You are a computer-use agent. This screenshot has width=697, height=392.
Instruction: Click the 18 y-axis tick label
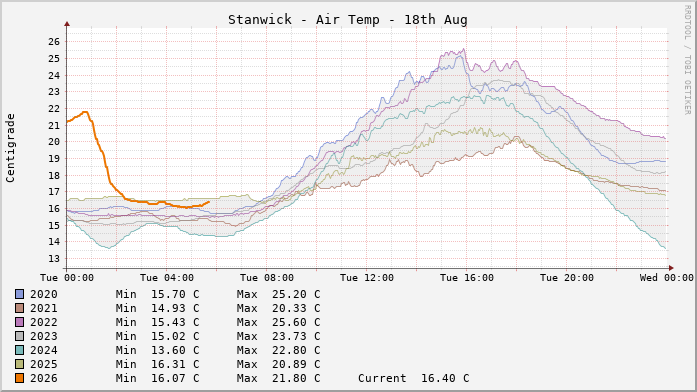pyautogui.click(x=54, y=176)
